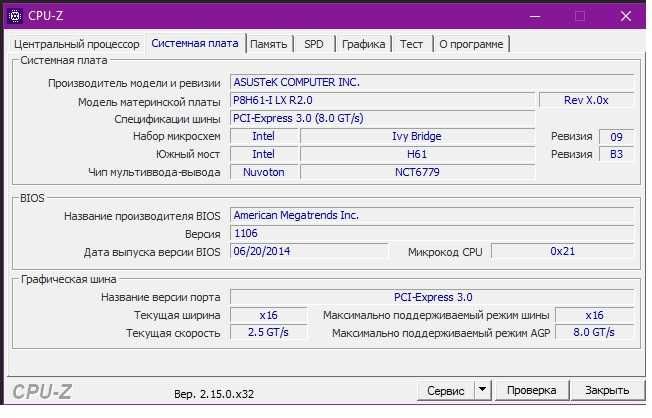Click the current speed 2.5 GT/s value

(268, 333)
